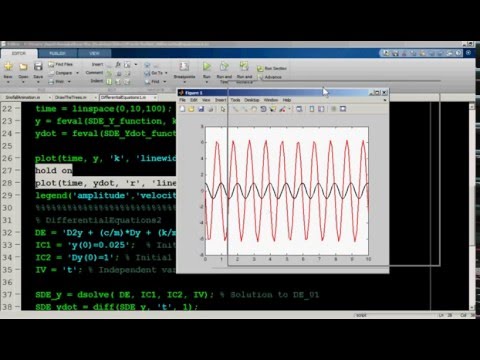This screenshot has width=480, height=360.
Task: Open the Go To dropdown arrow
Action: point(166,73)
